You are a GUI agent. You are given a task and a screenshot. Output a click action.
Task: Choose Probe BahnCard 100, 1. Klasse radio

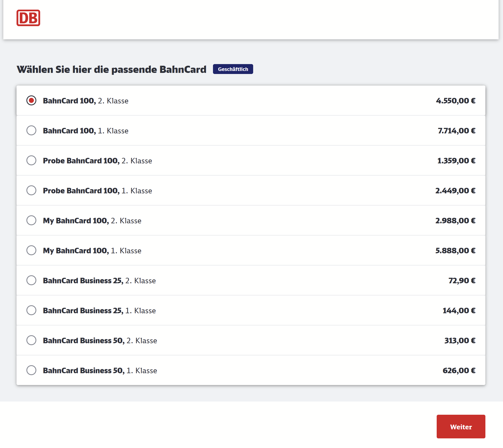click(x=31, y=190)
